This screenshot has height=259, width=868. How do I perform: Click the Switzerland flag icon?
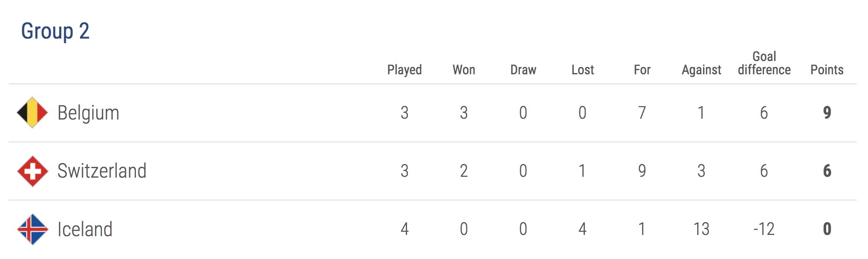click(x=32, y=171)
